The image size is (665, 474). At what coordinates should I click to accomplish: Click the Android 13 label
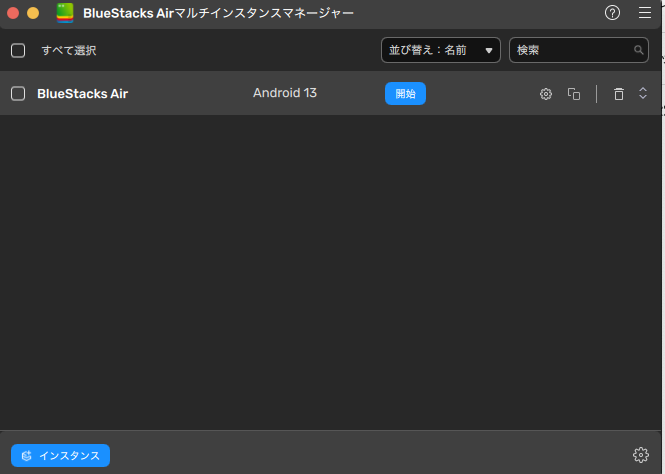tap(285, 93)
